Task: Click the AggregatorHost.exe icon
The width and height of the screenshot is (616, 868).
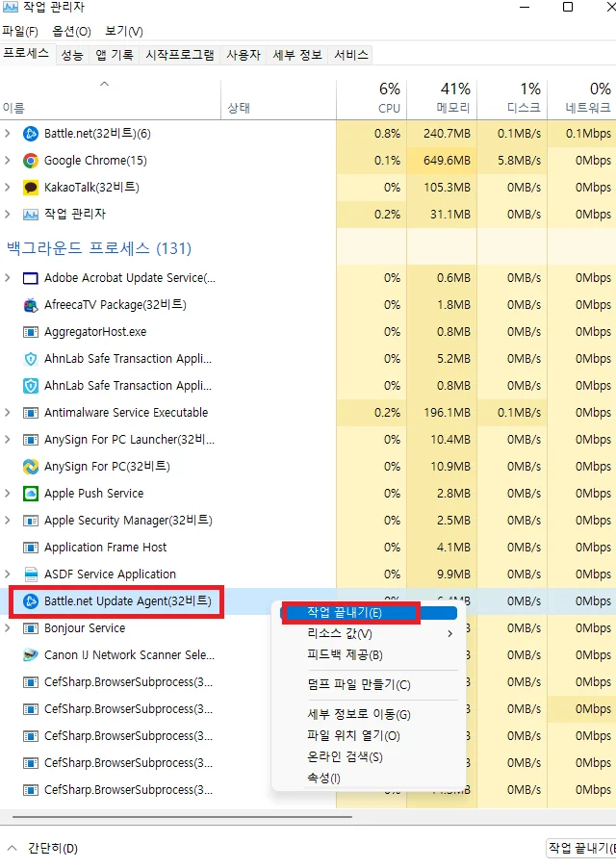Action: tap(31, 332)
